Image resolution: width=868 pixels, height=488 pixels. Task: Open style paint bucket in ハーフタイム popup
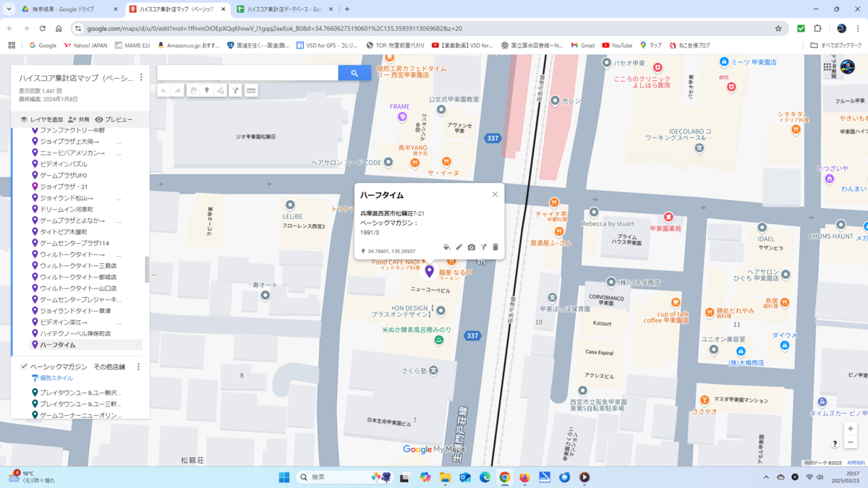pyautogui.click(x=447, y=247)
